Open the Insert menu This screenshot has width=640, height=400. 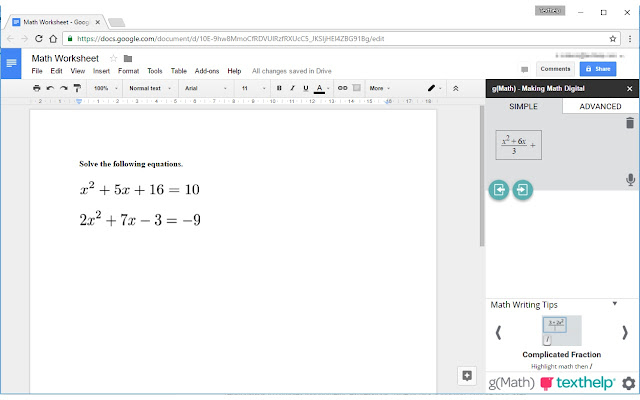[101, 71]
